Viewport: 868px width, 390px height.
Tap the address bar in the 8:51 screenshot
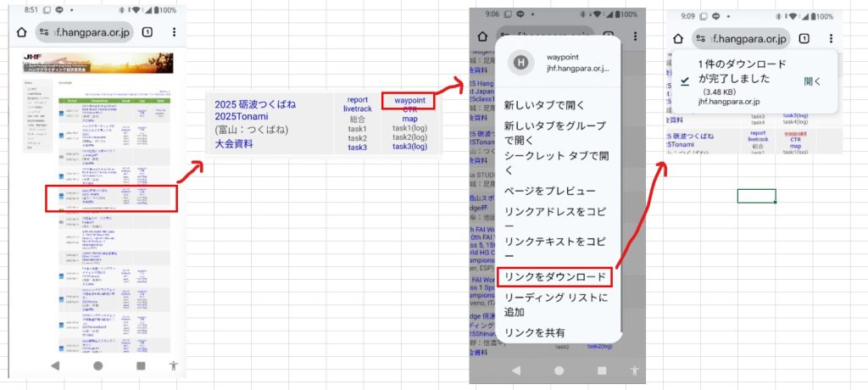click(x=83, y=32)
